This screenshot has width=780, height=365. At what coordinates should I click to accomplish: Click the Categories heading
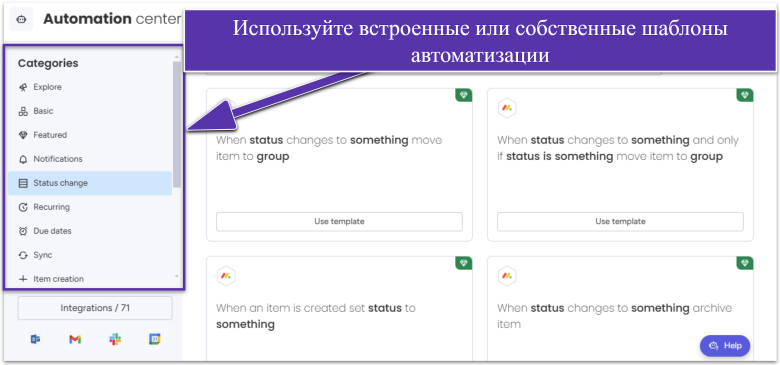(48, 64)
